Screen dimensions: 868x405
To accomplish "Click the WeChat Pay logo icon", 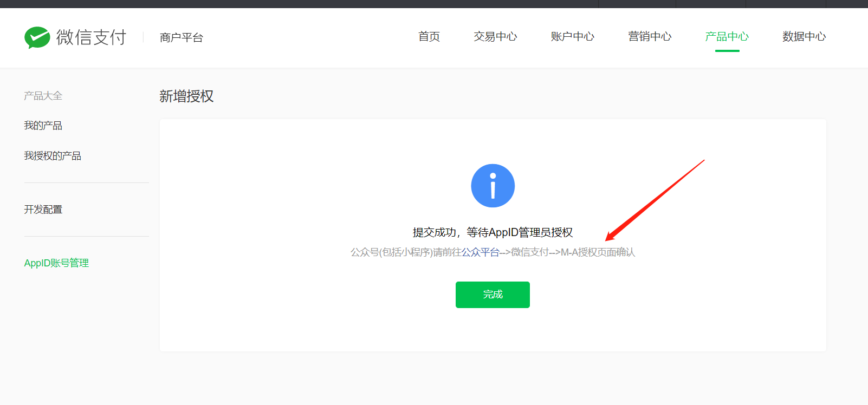I will [37, 37].
